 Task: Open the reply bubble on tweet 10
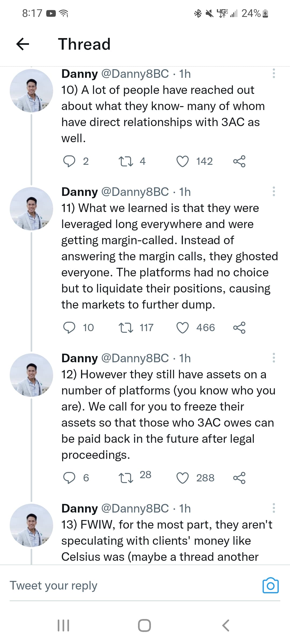69,161
